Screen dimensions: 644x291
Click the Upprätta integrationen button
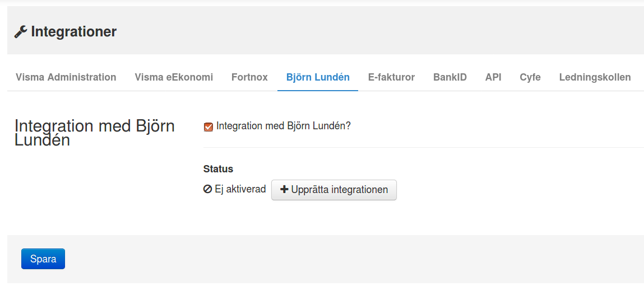pos(334,190)
